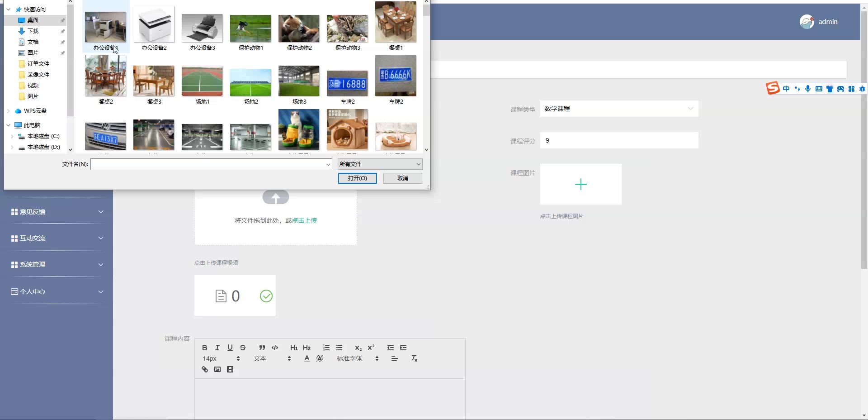Click the plus box to upload course image
This screenshot has width=868, height=420.
(581, 184)
